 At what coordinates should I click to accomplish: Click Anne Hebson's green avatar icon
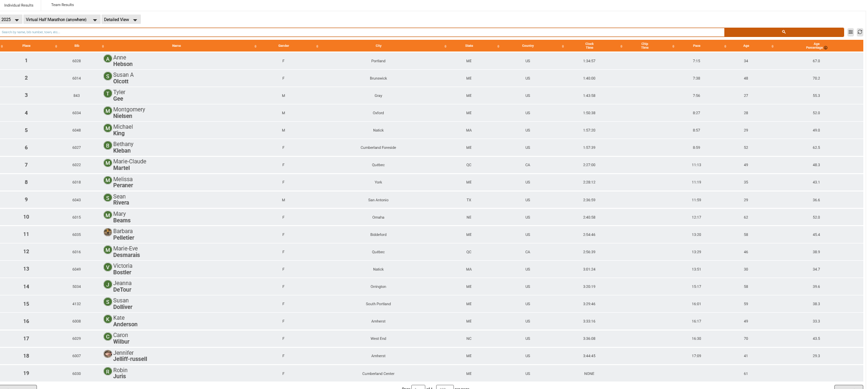click(108, 59)
